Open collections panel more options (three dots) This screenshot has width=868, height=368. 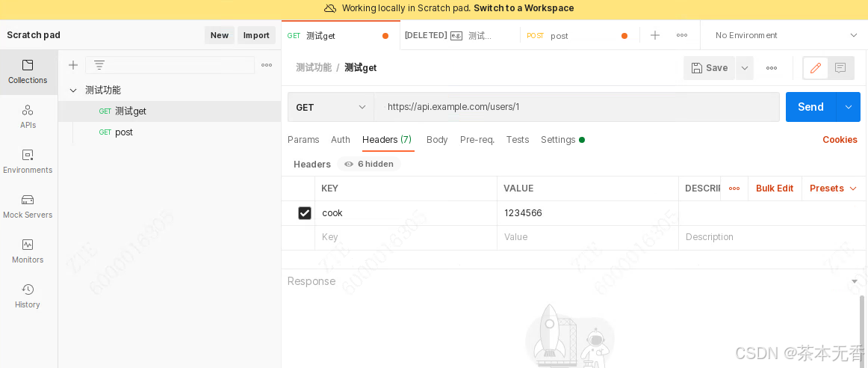(267, 65)
